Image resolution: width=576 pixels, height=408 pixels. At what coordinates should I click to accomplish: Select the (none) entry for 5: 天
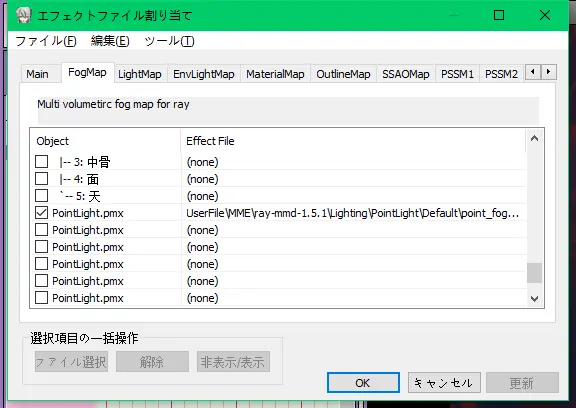pos(202,196)
